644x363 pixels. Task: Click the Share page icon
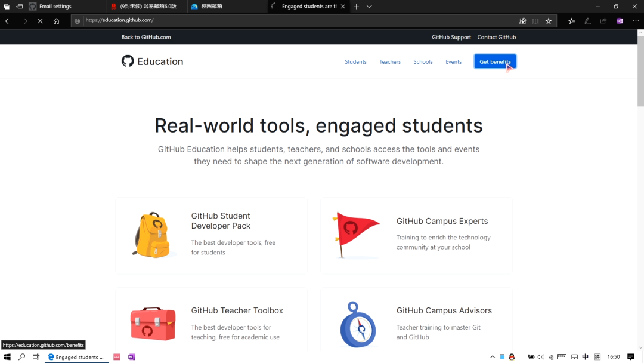[603, 21]
